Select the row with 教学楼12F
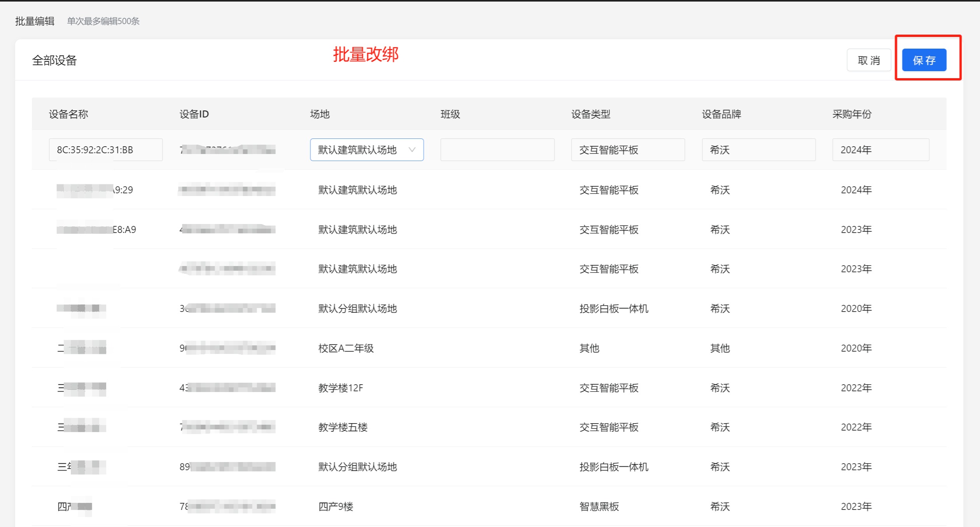Viewport: 980px width, 527px height. 341,388
